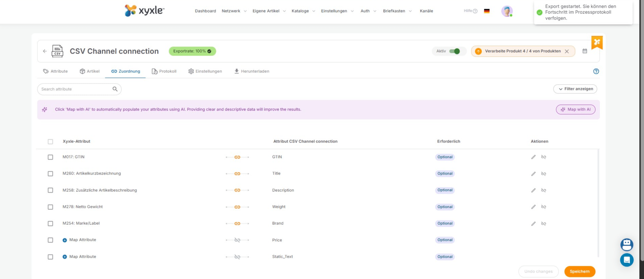The image size is (644, 279).
Task: Switch to the Protokoll tab
Action: (x=164, y=71)
